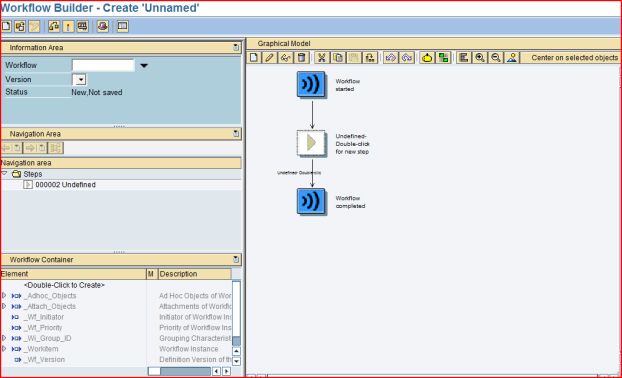Click the check-and-activate icon in the top toolbar
The image size is (622, 378).
point(54,27)
